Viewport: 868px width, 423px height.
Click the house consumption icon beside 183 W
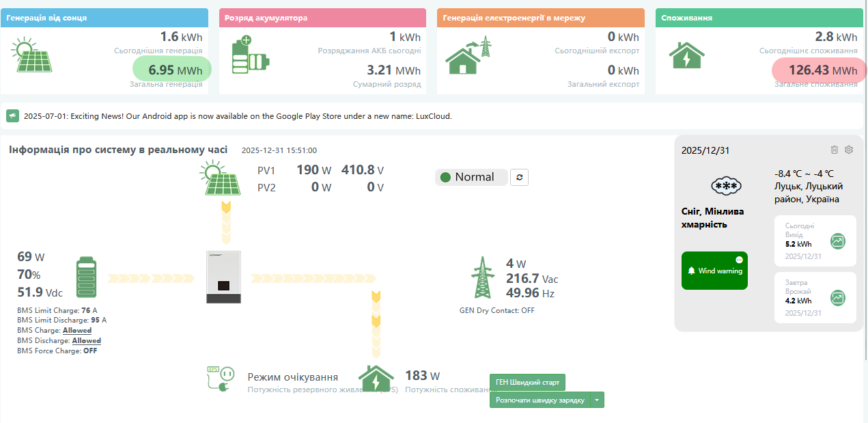[x=376, y=379]
